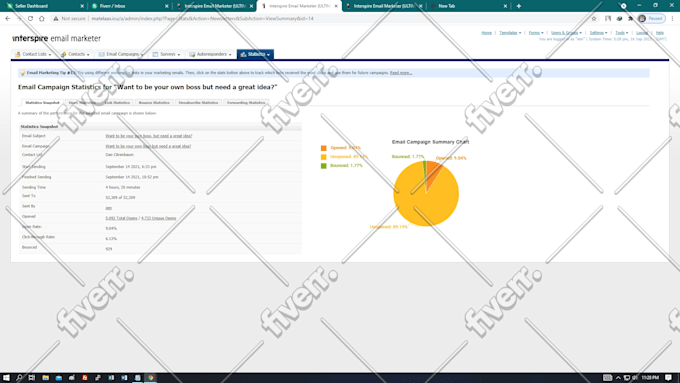Open the Contacts dropdown menu
Viewport: 680px width, 383px height.
click(75, 54)
